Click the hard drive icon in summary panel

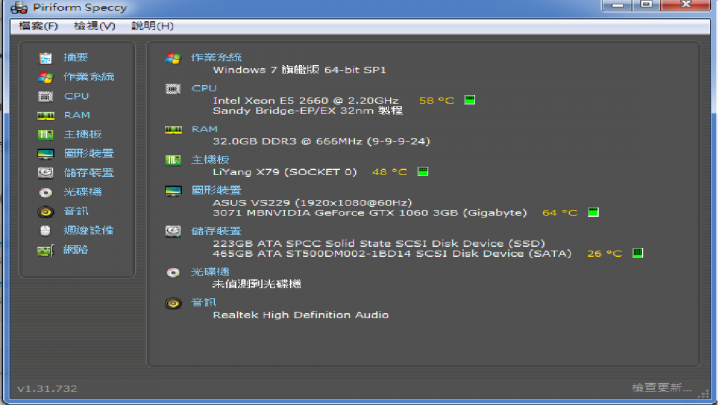173,231
